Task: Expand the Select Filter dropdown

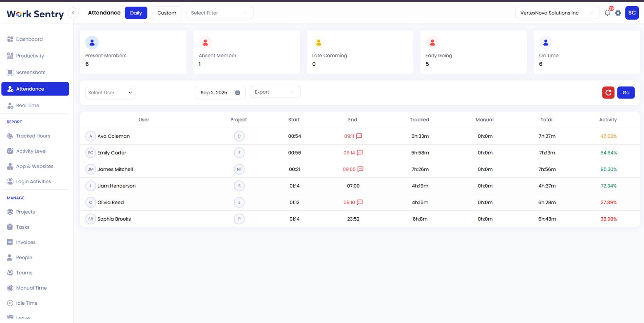Action: (220, 13)
